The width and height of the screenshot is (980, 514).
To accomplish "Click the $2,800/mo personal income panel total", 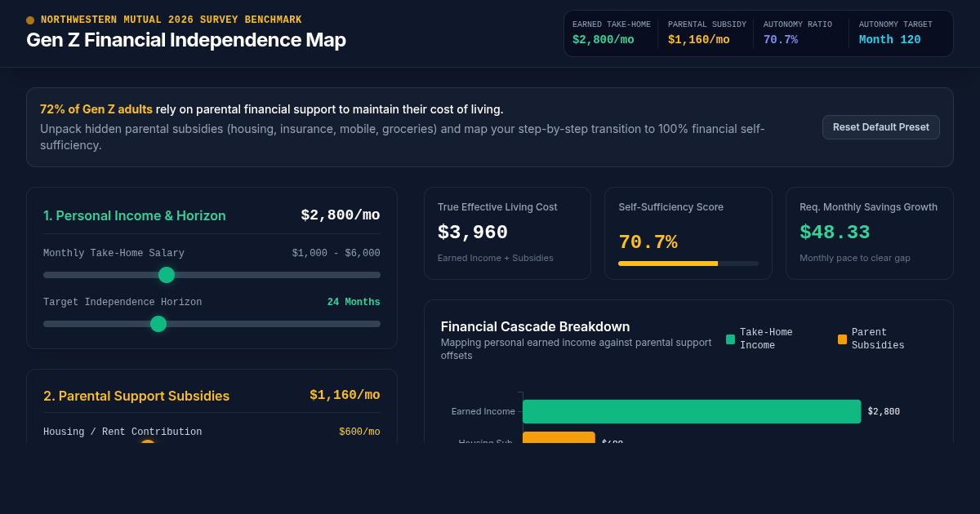I will (341, 215).
